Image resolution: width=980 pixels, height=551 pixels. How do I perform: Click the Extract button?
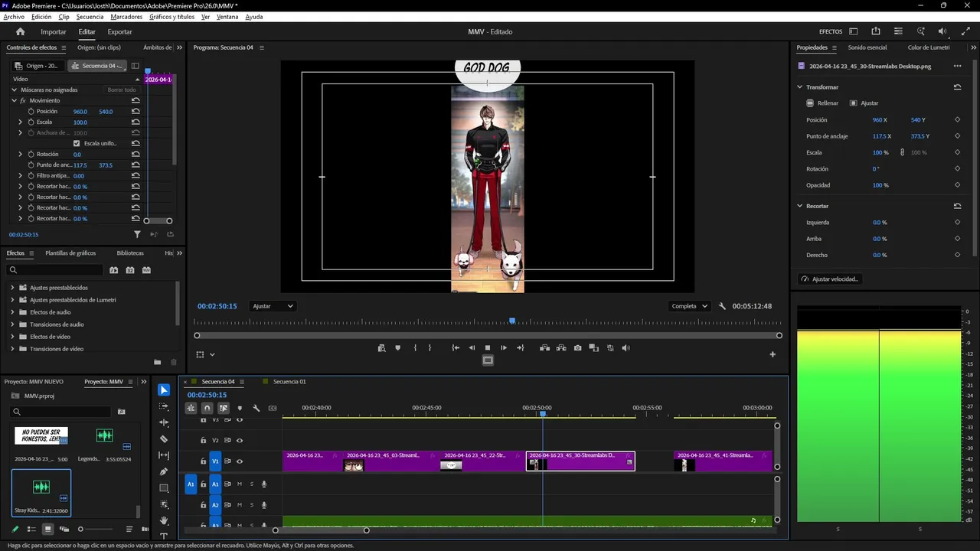[561, 348]
